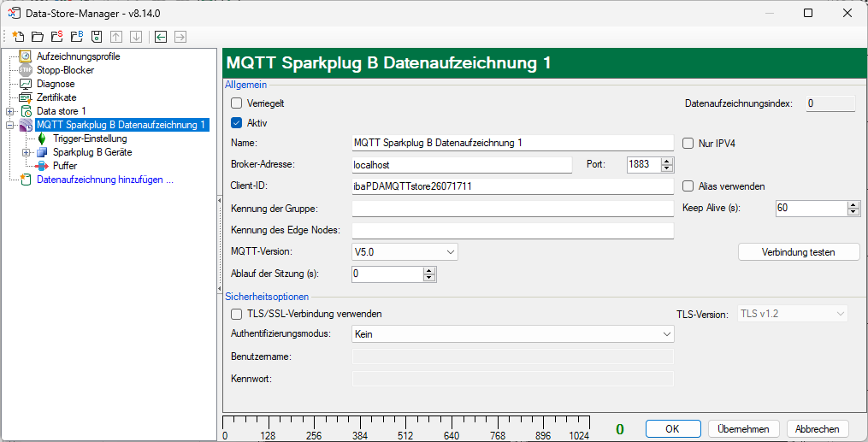Expand the Sparkplug B Geräte node

point(26,152)
